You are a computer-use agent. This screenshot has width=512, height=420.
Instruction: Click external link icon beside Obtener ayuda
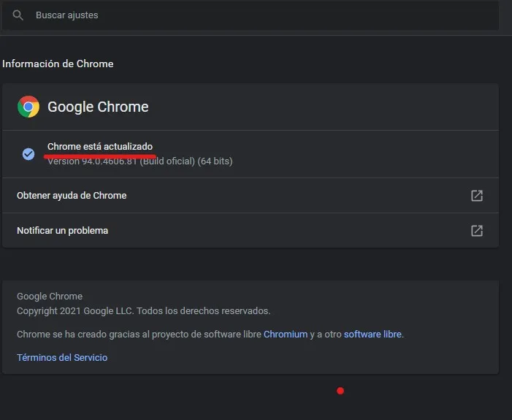(x=477, y=196)
